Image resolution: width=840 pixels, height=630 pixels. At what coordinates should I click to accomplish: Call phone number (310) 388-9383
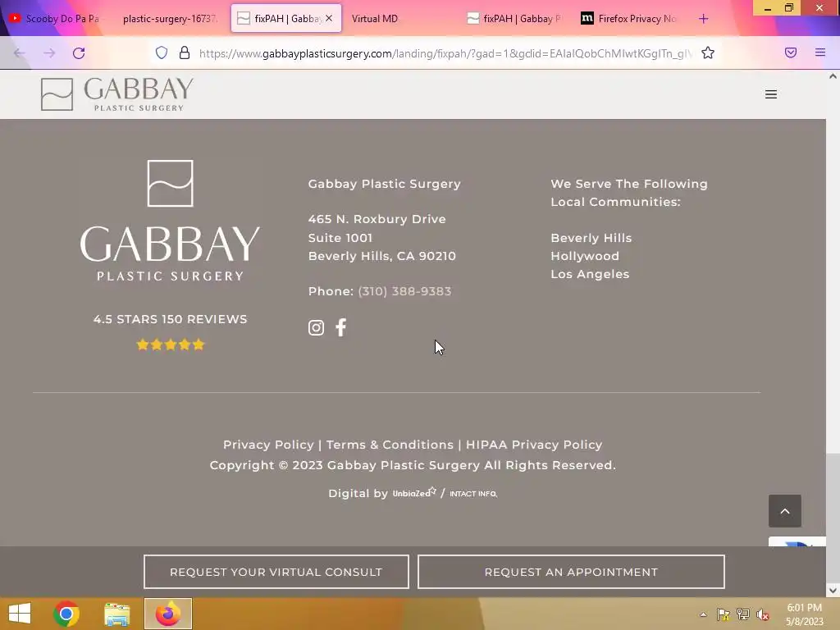tap(404, 291)
